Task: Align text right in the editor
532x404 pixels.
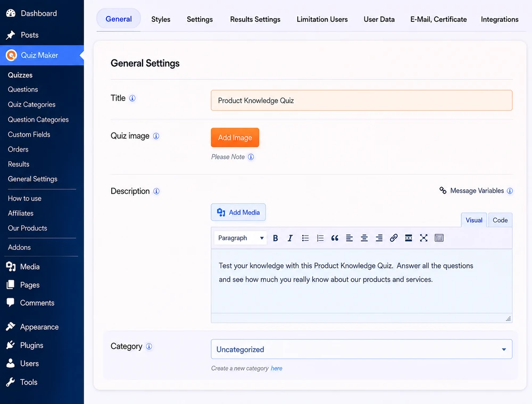Action: [x=379, y=238]
